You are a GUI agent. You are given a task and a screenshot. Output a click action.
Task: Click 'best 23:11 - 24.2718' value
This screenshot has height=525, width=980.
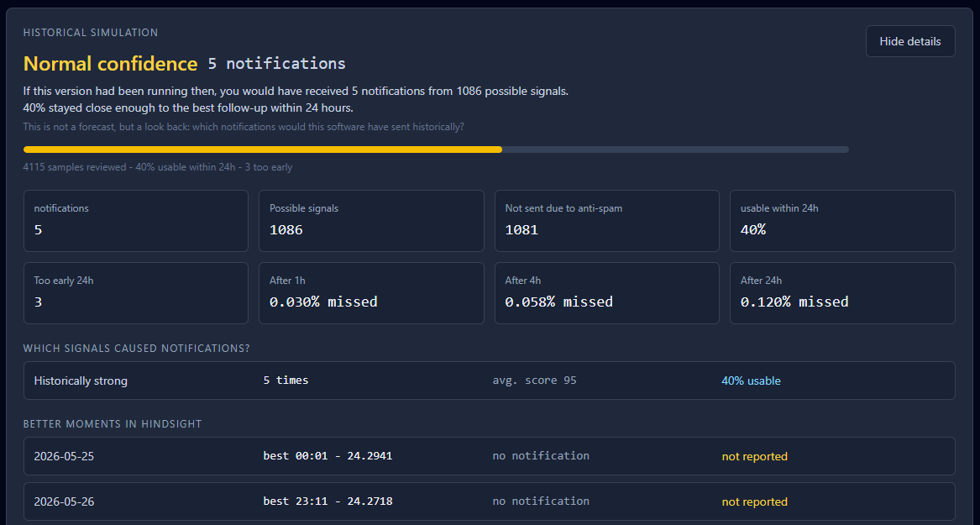tap(328, 501)
